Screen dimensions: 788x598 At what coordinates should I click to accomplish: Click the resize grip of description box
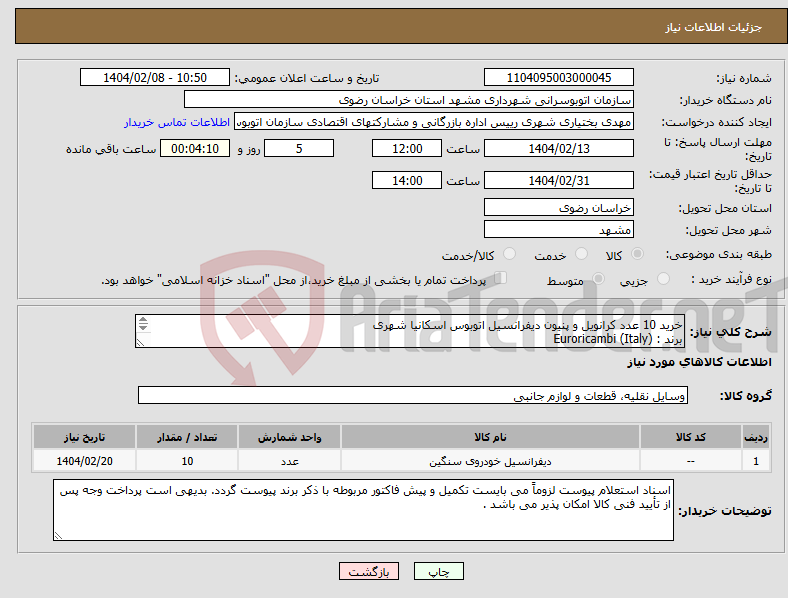[140, 343]
